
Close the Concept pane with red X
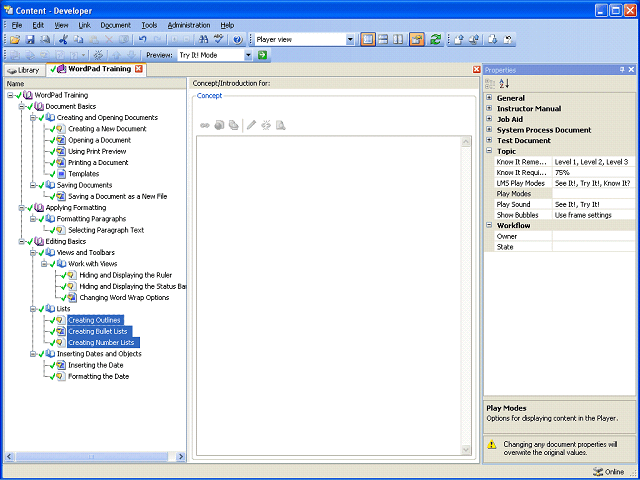[x=476, y=70]
